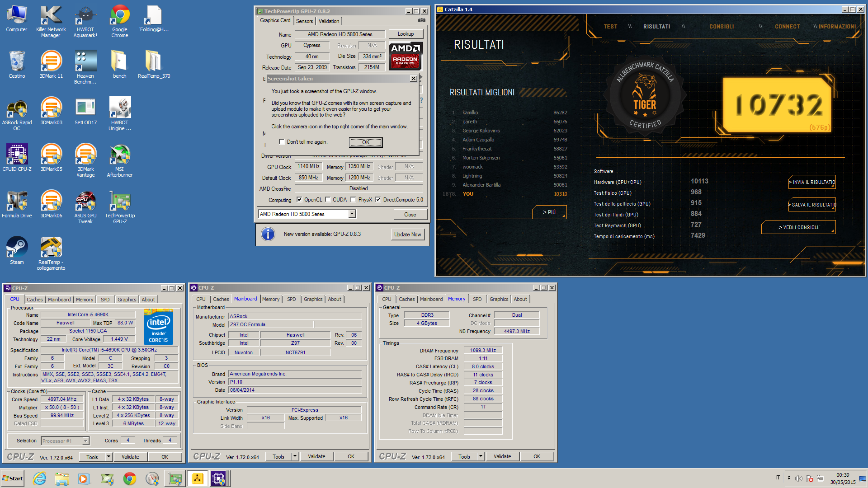Close the Screenshot taken dialog with X
The width and height of the screenshot is (868, 488).
point(413,79)
